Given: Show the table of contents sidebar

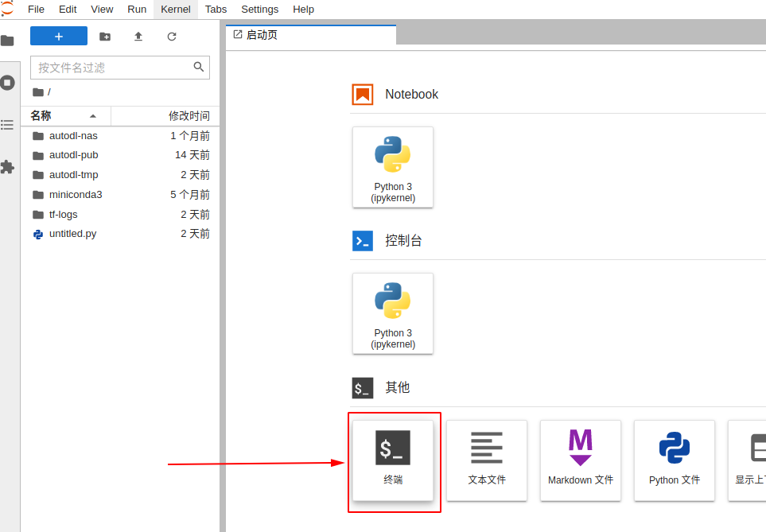Looking at the screenshot, I should point(8,125).
